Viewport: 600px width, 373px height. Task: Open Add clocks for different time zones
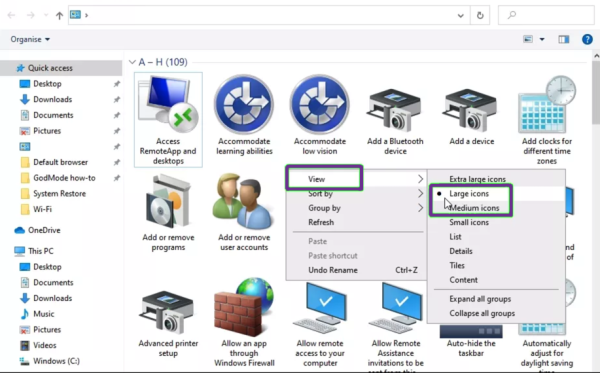[x=546, y=120]
